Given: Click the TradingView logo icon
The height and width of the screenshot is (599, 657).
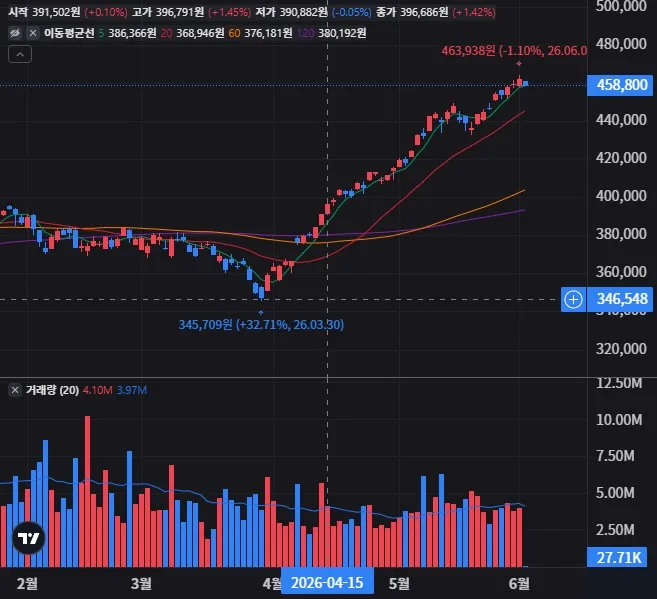Looking at the screenshot, I should 28,538.
